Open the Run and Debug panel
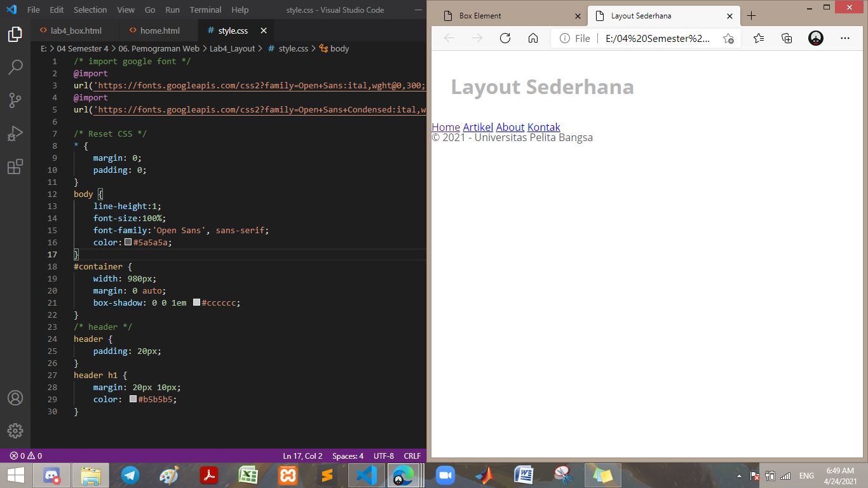868x488 pixels. pyautogui.click(x=15, y=133)
